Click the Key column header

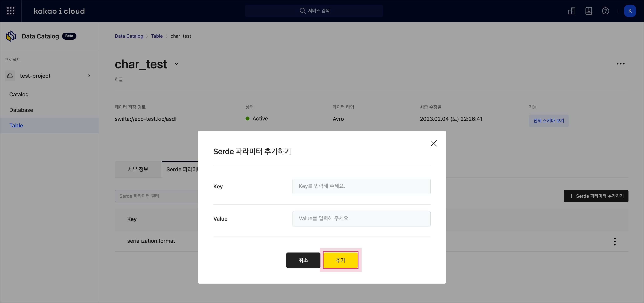tap(132, 219)
